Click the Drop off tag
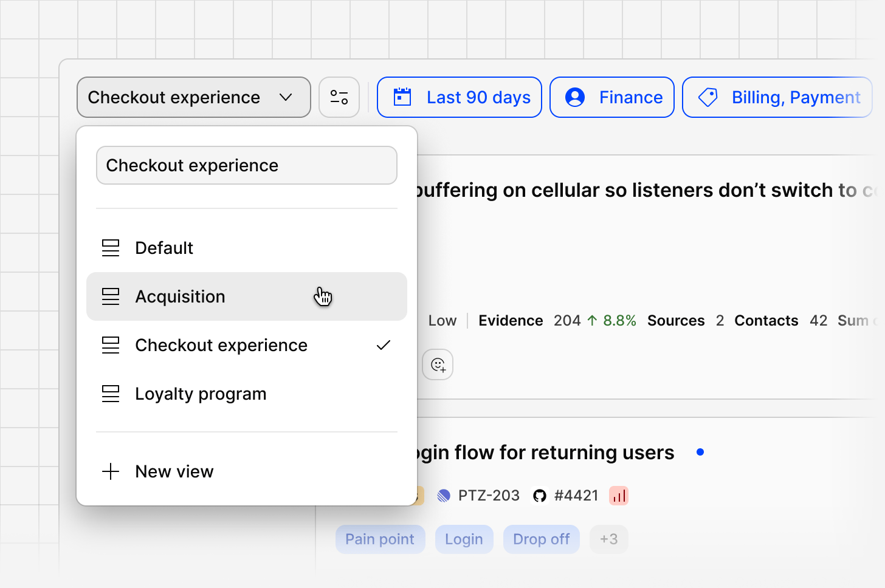Screen dimensions: 885x588 click(541, 539)
